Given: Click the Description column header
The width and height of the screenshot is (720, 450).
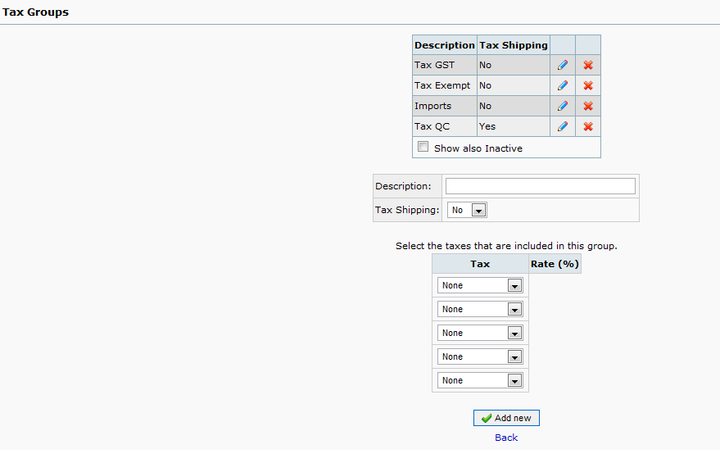Looking at the screenshot, I should [x=444, y=45].
